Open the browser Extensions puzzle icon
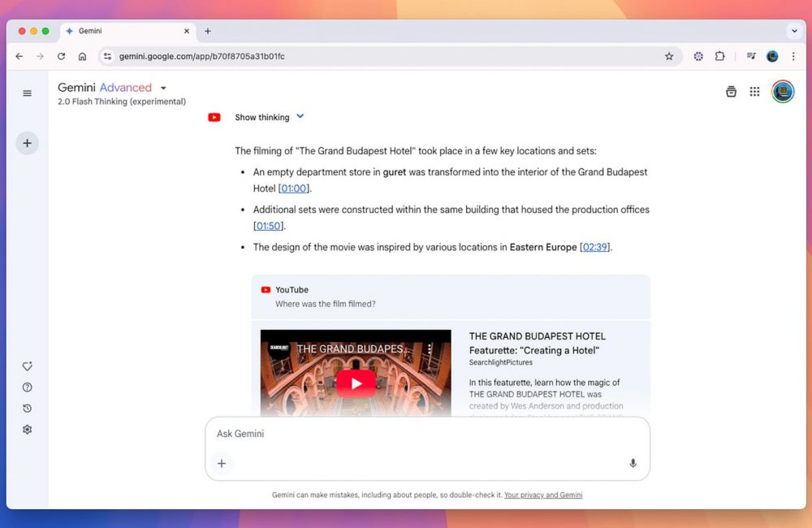 pyautogui.click(x=719, y=56)
